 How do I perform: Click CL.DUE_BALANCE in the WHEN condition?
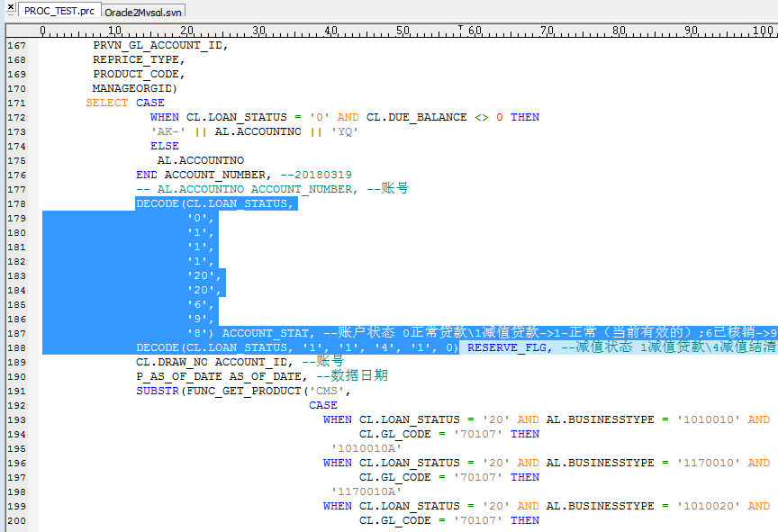416,118
